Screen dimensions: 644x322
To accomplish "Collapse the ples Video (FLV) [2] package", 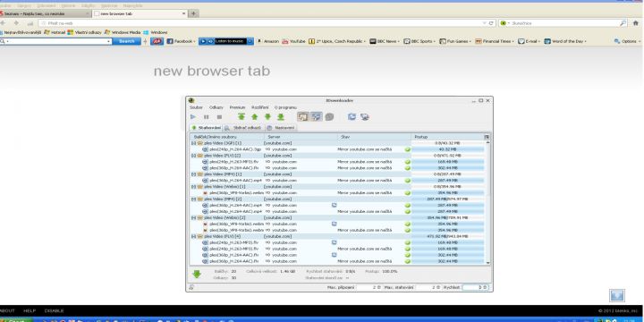I will coord(193,156).
